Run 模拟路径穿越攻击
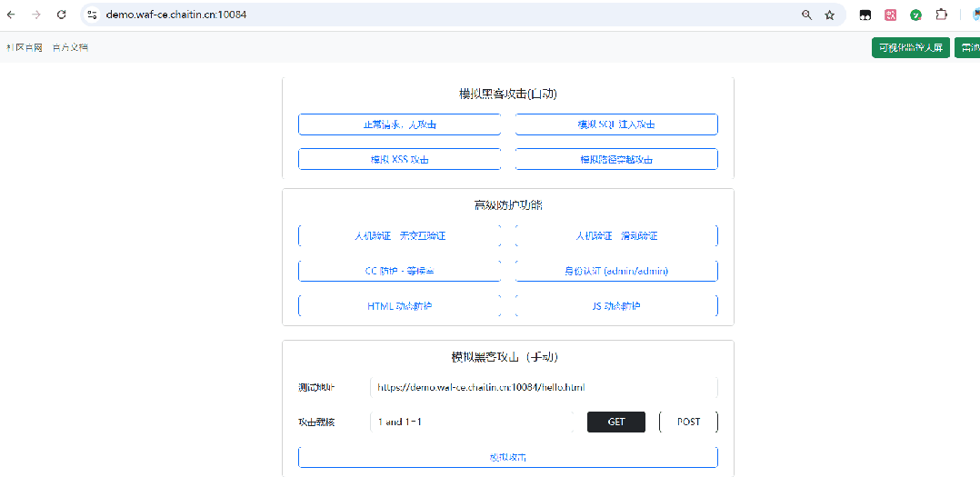980x477 pixels. [x=616, y=159]
